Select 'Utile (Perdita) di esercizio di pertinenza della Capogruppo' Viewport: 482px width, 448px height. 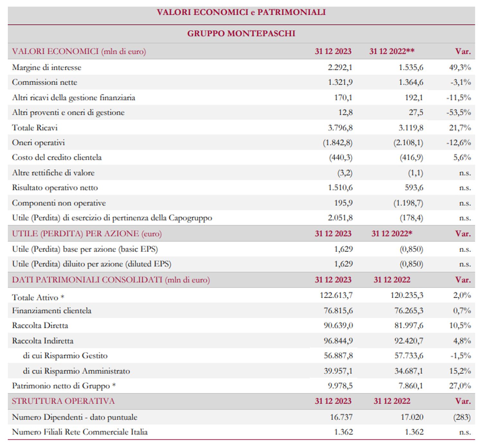[112, 218]
